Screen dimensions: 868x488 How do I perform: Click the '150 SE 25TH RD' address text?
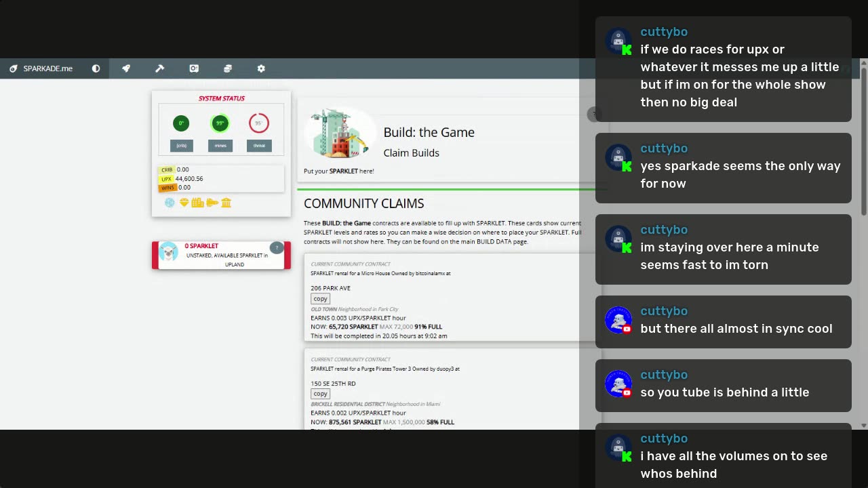click(x=334, y=384)
